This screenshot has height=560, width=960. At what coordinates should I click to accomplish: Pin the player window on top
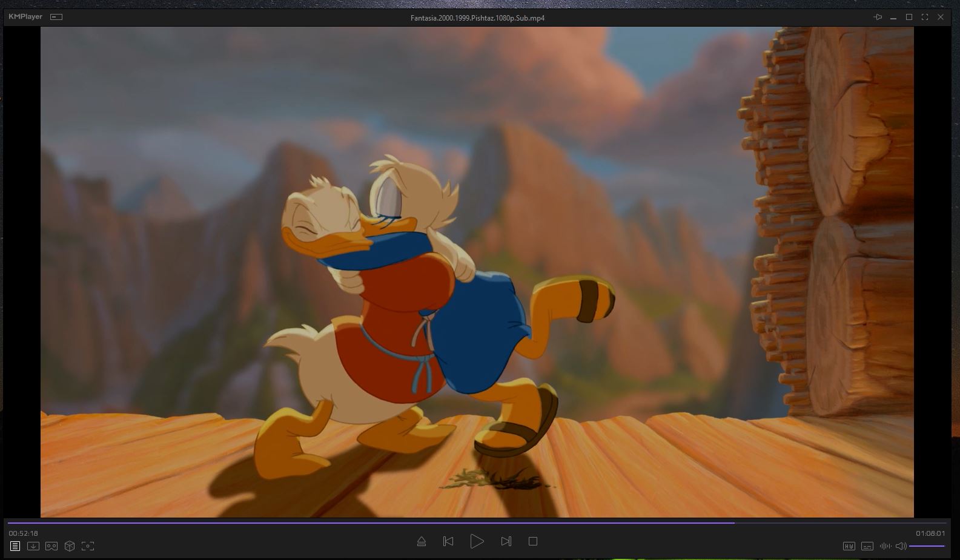(878, 17)
